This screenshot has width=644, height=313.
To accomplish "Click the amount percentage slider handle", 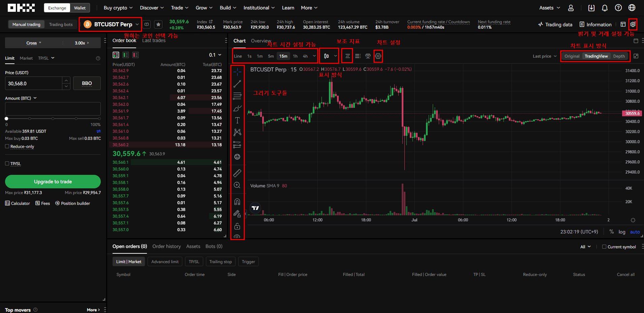I will (6, 119).
